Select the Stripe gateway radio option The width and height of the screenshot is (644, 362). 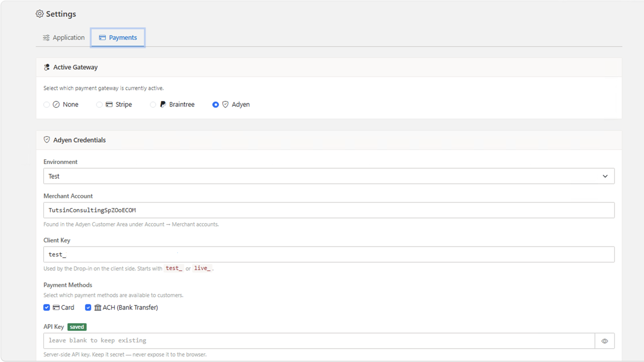100,104
